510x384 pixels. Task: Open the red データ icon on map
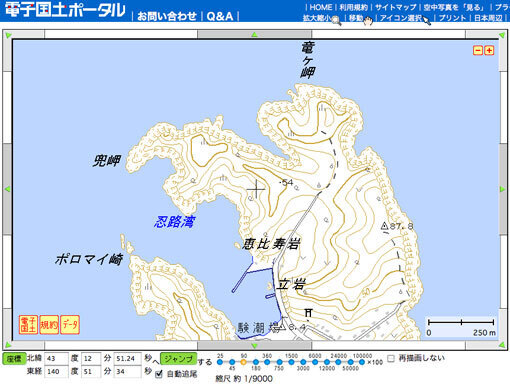point(70,324)
